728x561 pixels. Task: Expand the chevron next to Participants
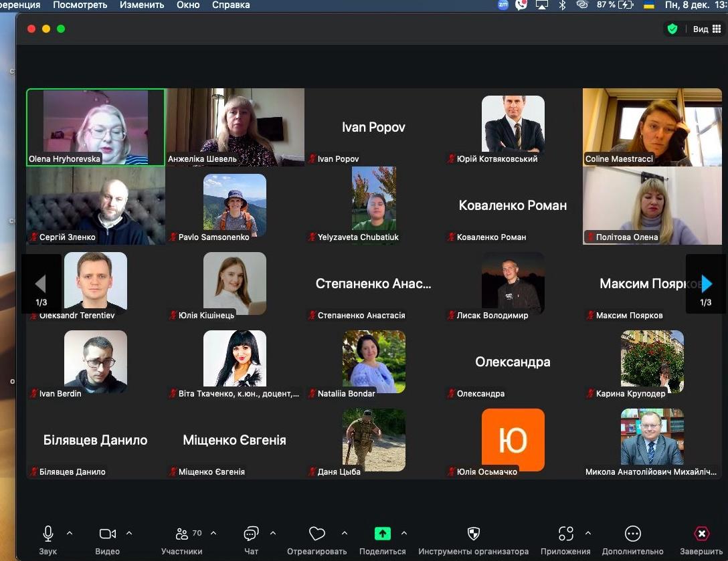click(x=213, y=533)
